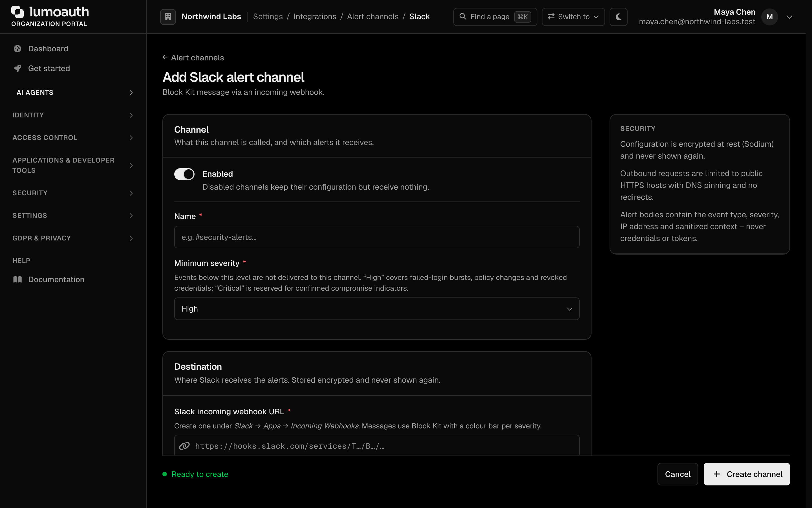The image size is (812, 508).
Task: Click the Northwind Labs building icon
Action: [168, 17]
